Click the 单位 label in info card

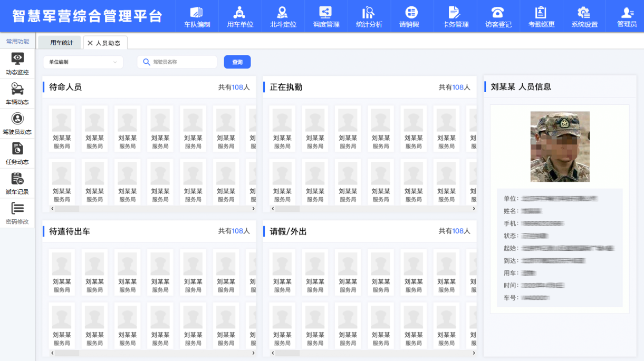coord(512,199)
